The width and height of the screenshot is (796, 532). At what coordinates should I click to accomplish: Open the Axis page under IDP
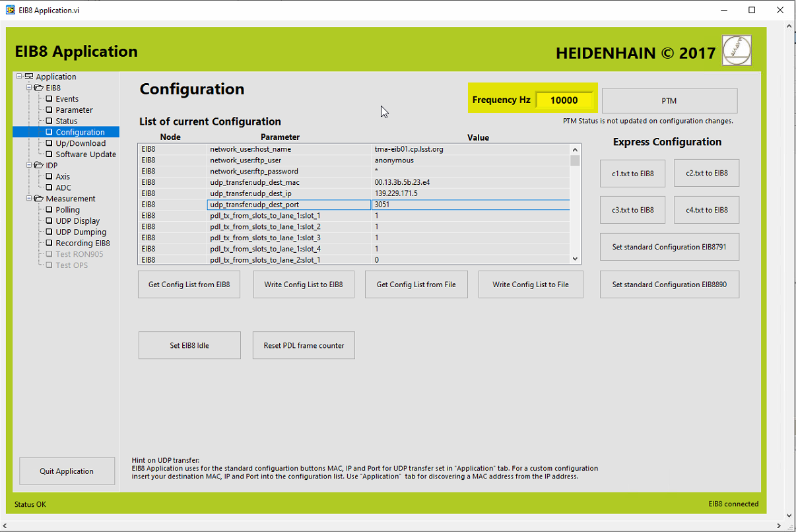pos(63,176)
